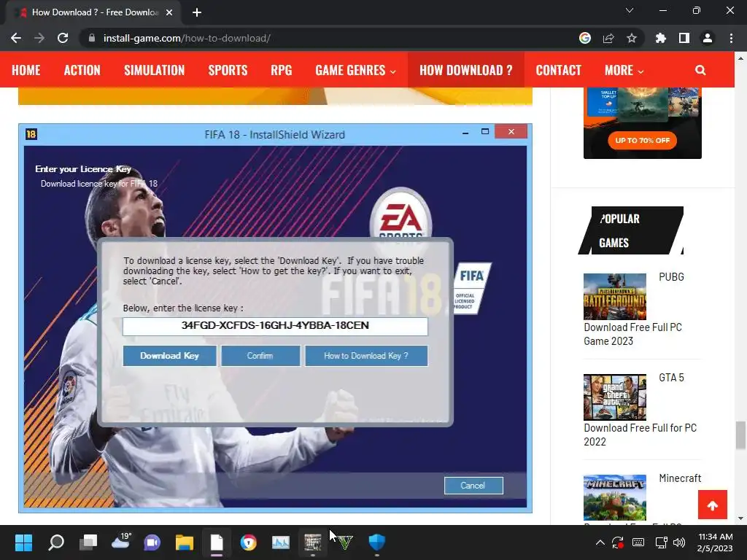Click the browser forward arrow

pos(39,38)
